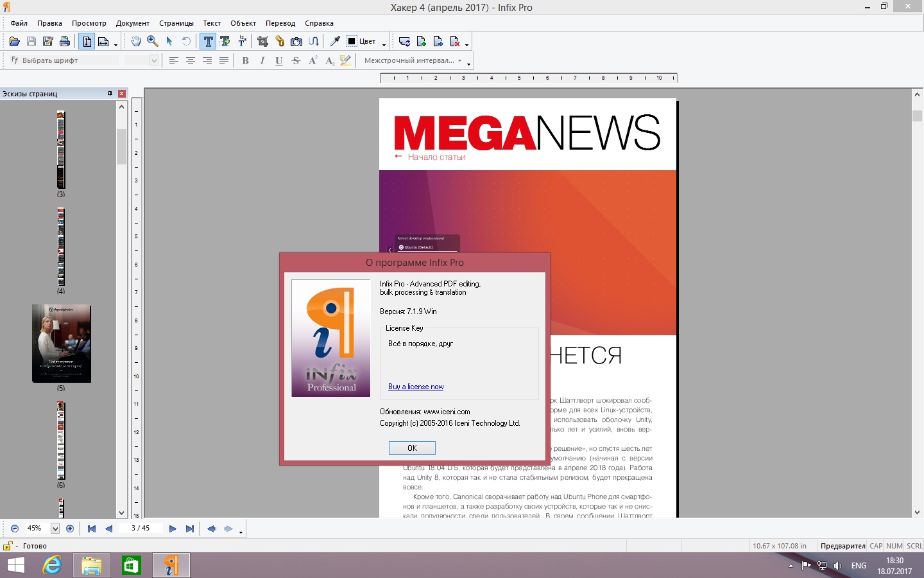
Task: Toggle the Text edit tool (T)
Action: pyautogui.click(x=208, y=41)
